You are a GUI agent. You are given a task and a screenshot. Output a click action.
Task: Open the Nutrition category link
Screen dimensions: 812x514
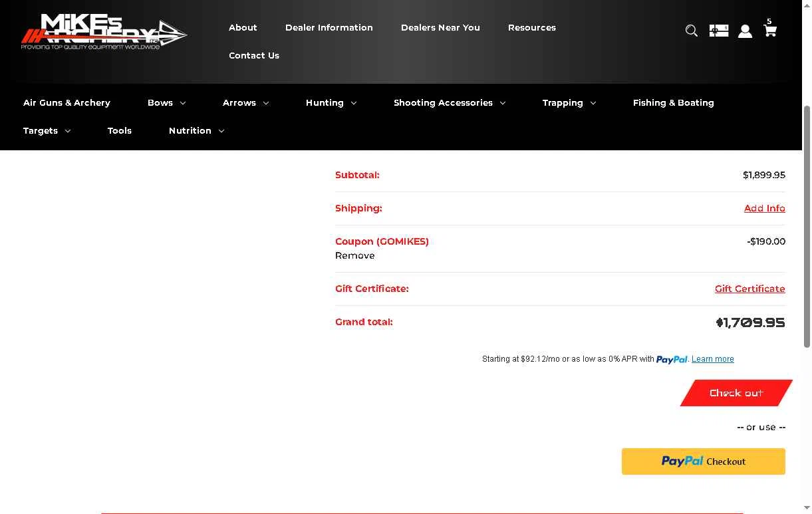pyautogui.click(x=190, y=130)
